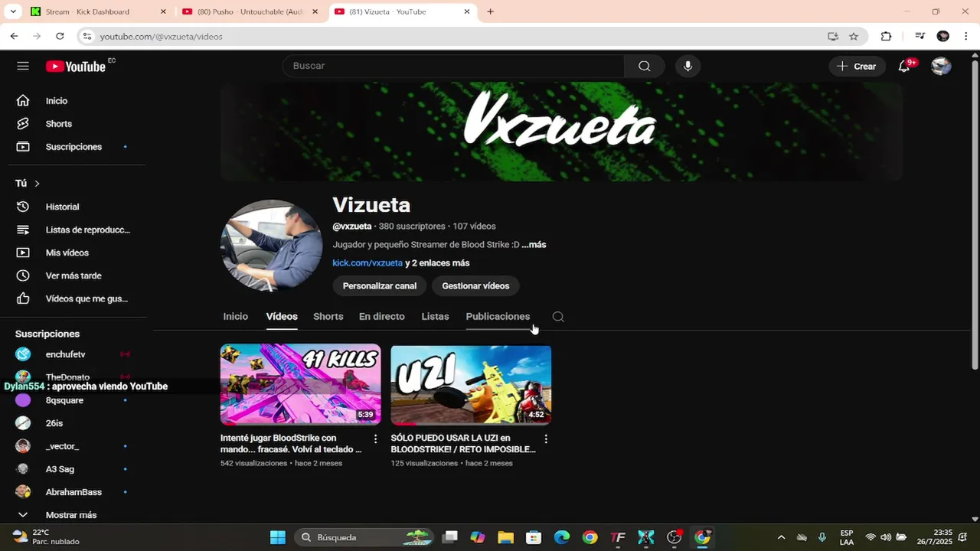Viewport: 980px width, 551px height.
Task: Open En directo channel tab
Action: point(382,317)
